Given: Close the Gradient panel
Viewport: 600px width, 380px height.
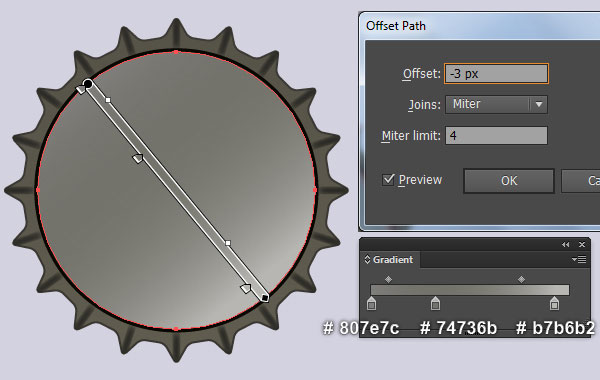Looking at the screenshot, I should [x=582, y=245].
